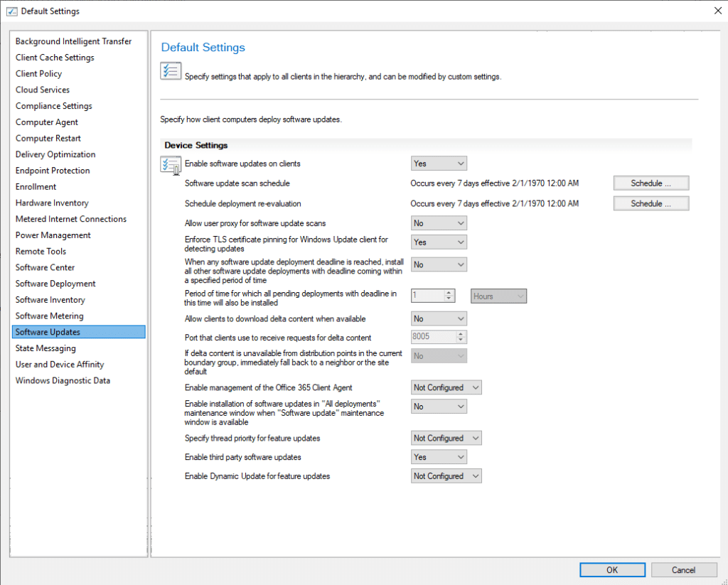Open Enable third party software updates dropdown
The width and height of the screenshot is (728, 585).
click(x=439, y=457)
